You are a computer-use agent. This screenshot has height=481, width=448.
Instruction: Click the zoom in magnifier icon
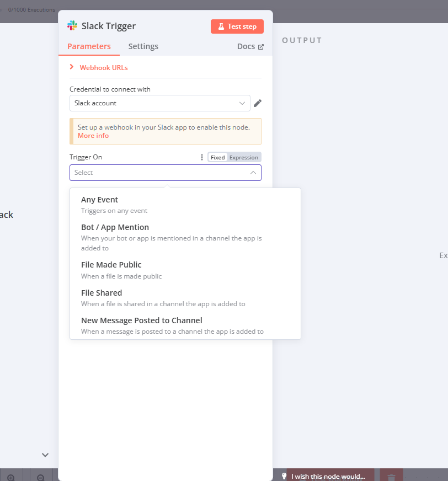(11, 477)
